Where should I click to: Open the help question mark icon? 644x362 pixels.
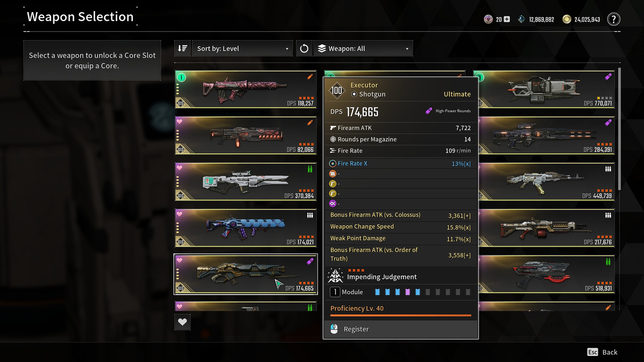click(613, 19)
